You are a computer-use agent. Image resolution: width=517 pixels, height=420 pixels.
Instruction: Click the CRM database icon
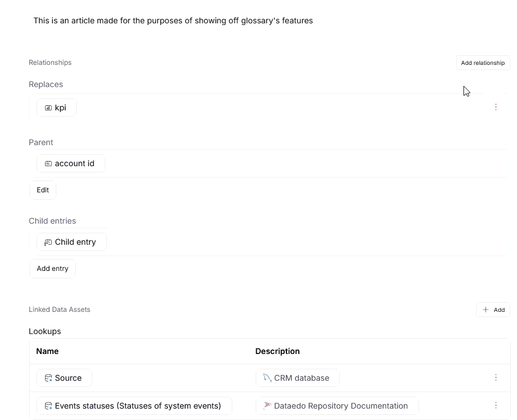(x=267, y=378)
